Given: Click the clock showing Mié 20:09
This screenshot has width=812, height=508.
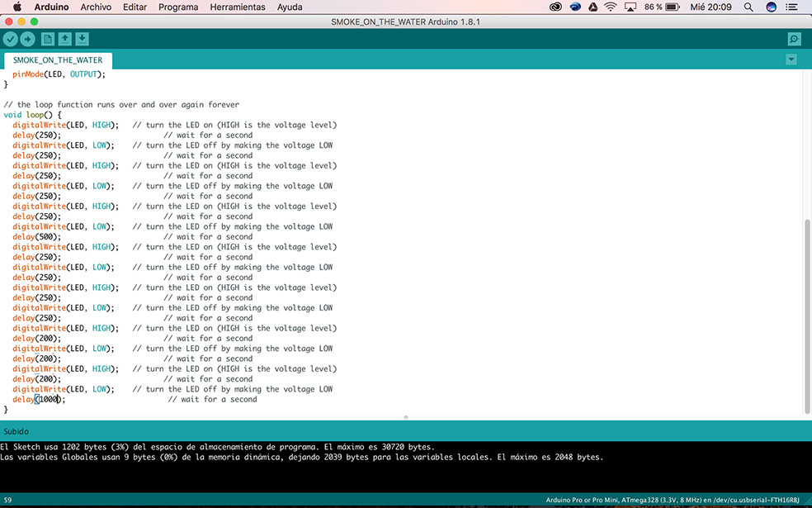Looking at the screenshot, I should pos(711,7).
